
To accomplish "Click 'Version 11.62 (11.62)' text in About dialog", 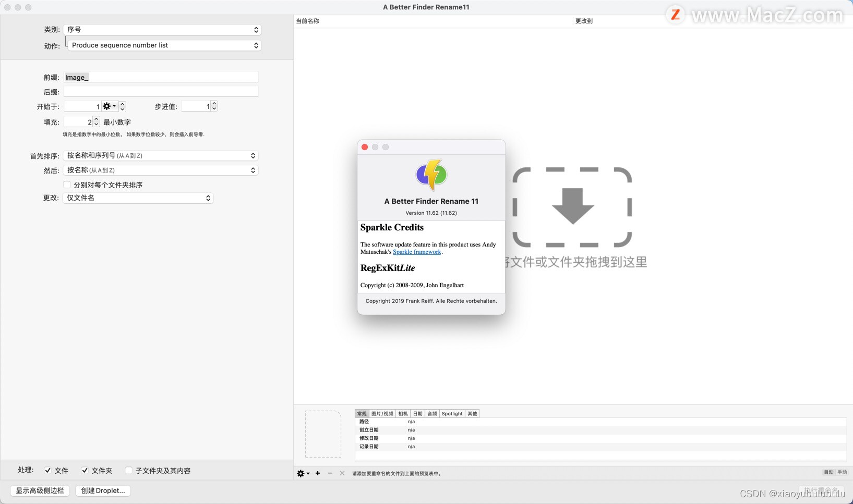I will pos(431,213).
